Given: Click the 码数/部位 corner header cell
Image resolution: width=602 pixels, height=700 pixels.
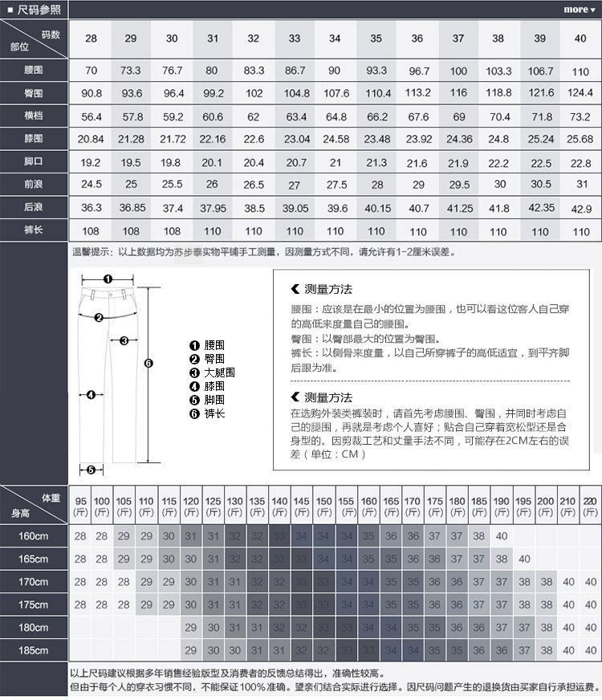Looking at the screenshot, I should point(34,39).
